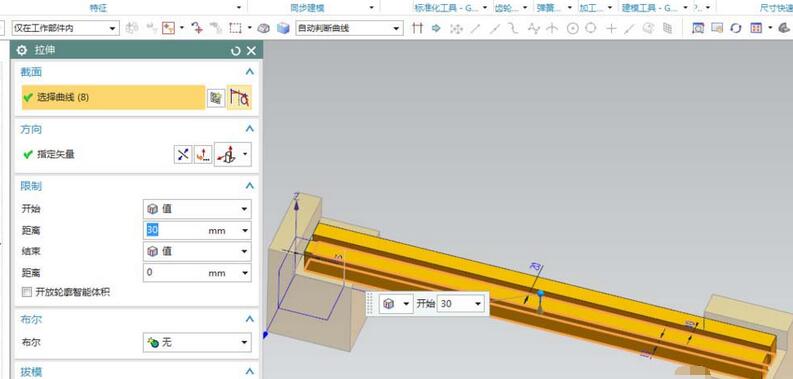Toggle the control point snap curve icon
793x379 pixels.
pyautogui.click(x=514, y=28)
